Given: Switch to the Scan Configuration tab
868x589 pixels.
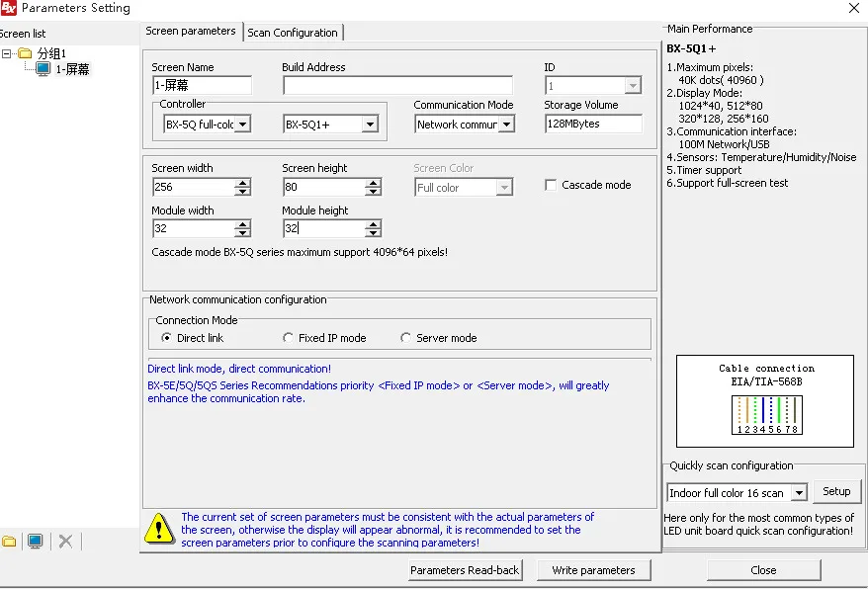Looking at the screenshot, I should pyautogui.click(x=293, y=33).
